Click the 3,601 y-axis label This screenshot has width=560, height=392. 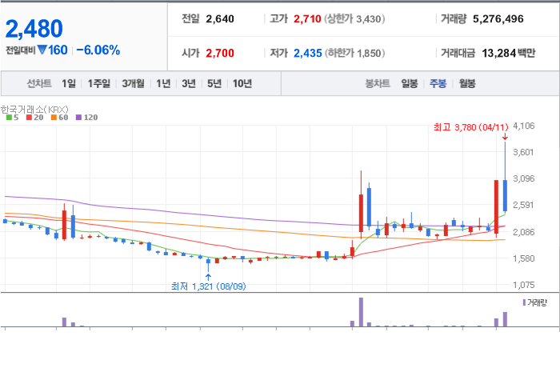pyautogui.click(x=523, y=152)
